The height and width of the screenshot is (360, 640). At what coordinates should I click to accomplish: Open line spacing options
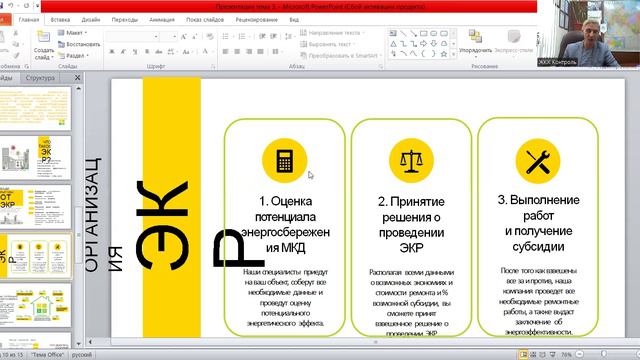tap(289, 37)
